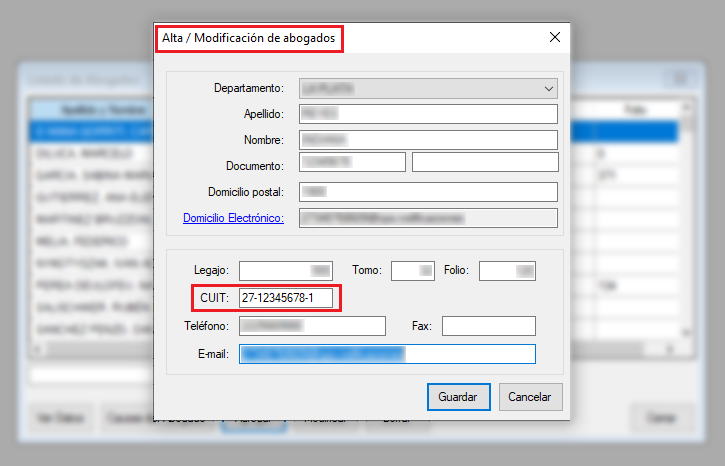Select the E-mail input field
The width and height of the screenshot is (725, 466).
tap(387, 354)
